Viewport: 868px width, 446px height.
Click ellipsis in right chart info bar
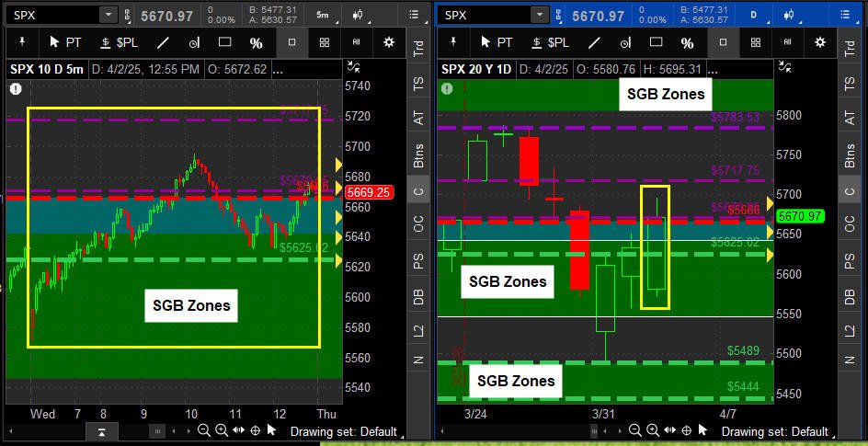click(x=714, y=70)
